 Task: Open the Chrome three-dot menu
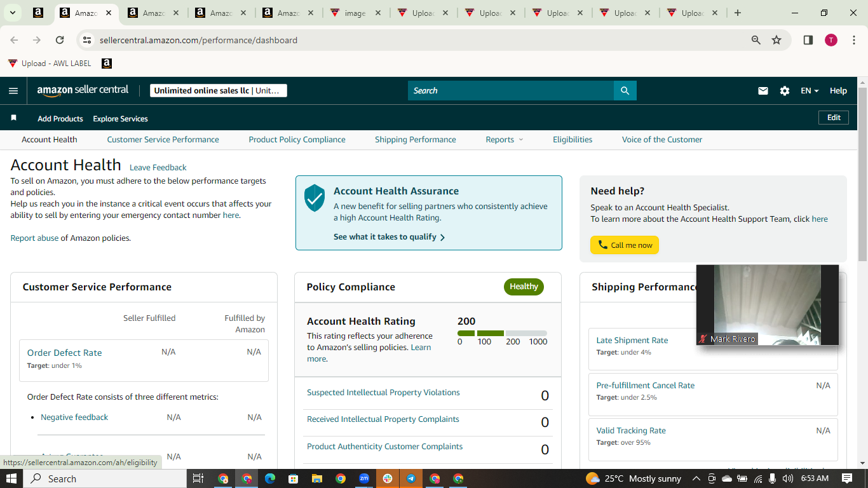coord(854,40)
